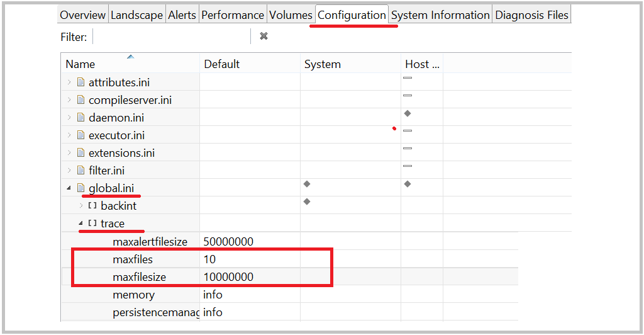Click the filter.ini file icon
This screenshot has width=644, height=335.
(81, 170)
